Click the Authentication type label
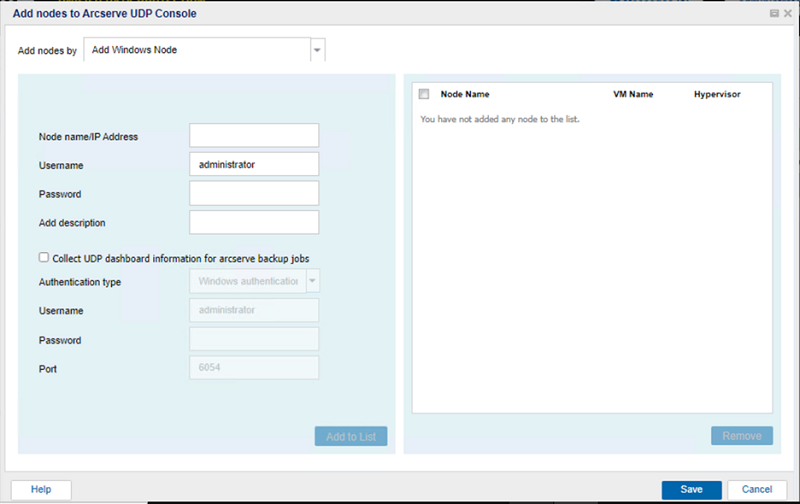The height and width of the screenshot is (504, 800). [x=80, y=282]
